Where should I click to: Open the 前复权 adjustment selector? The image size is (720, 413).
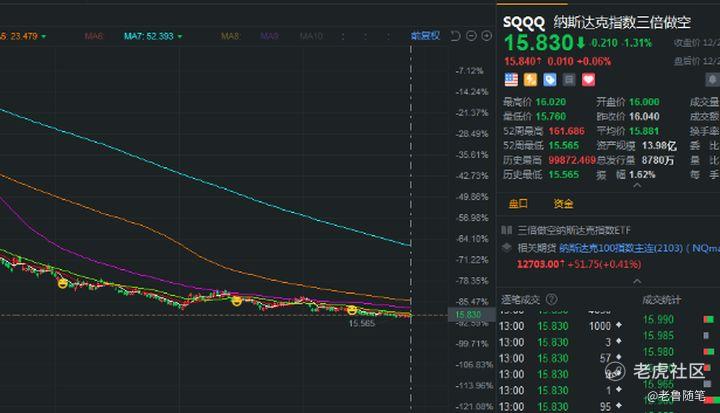coord(425,36)
